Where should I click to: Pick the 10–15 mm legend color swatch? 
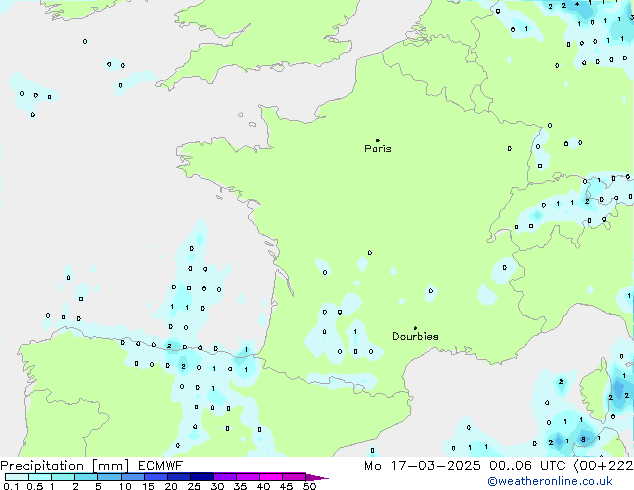coord(134,478)
